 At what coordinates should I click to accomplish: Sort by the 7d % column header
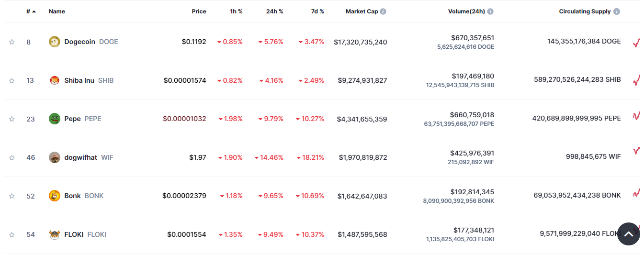click(317, 11)
